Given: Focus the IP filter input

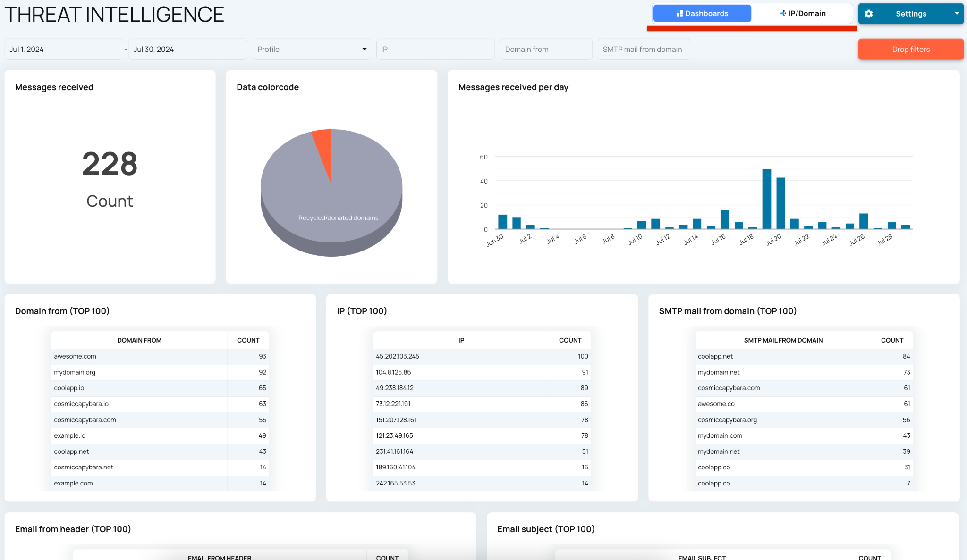Looking at the screenshot, I should 435,49.
